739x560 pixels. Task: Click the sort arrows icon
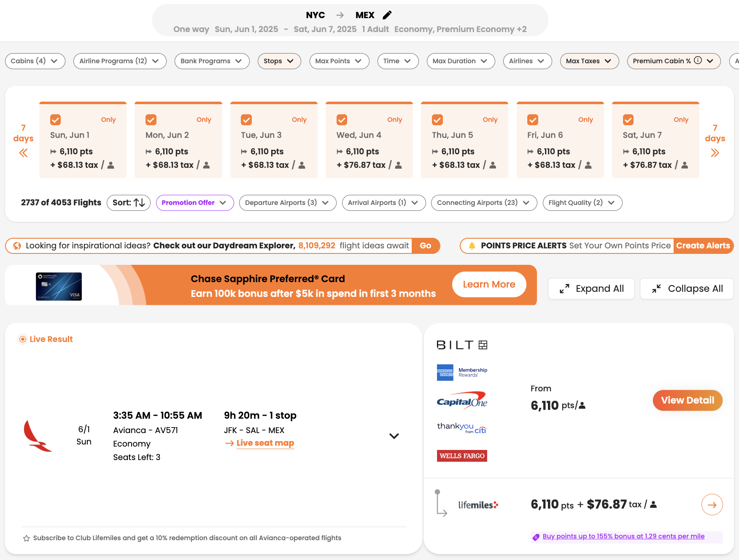point(139,202)
